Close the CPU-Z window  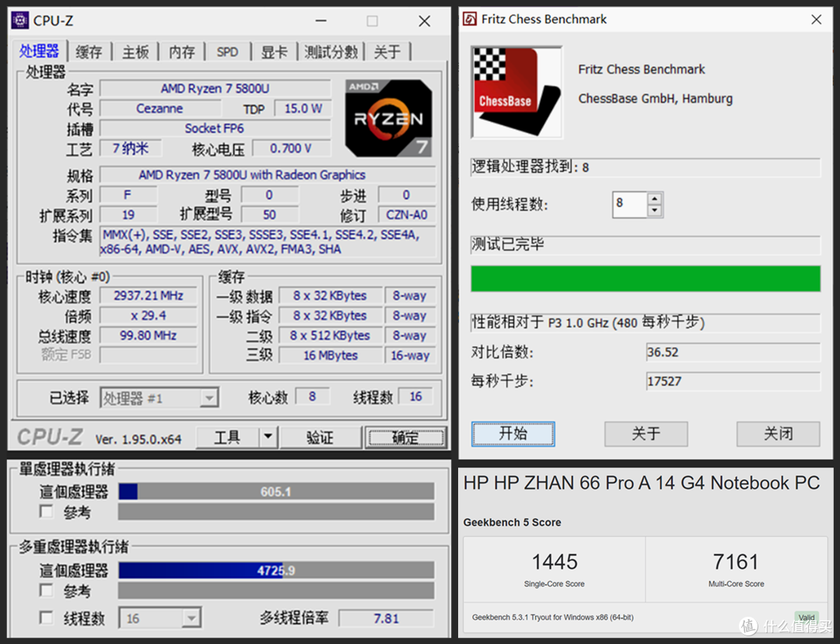tap(425, 21)
